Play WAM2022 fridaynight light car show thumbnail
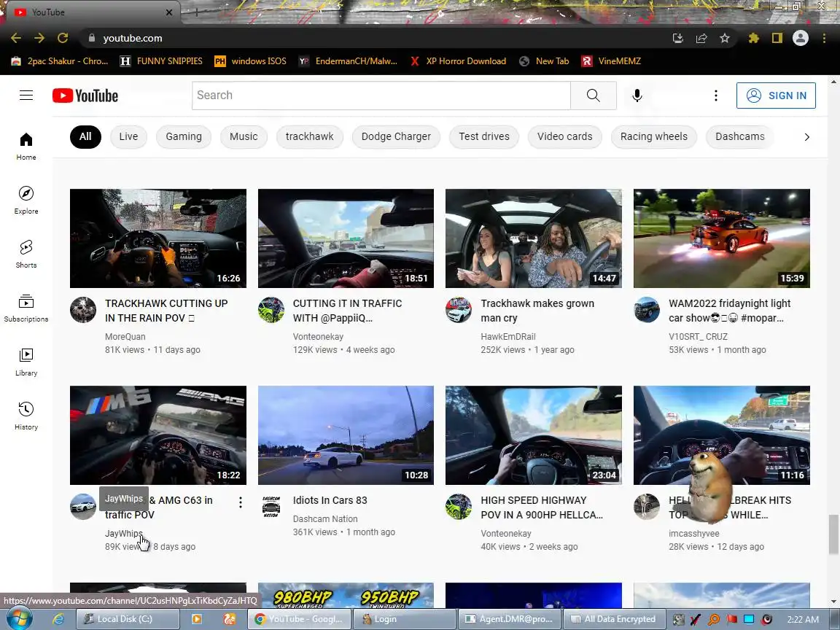Image resolution: width=840 pixels, height=630 pixels. [x=722, y=238]
